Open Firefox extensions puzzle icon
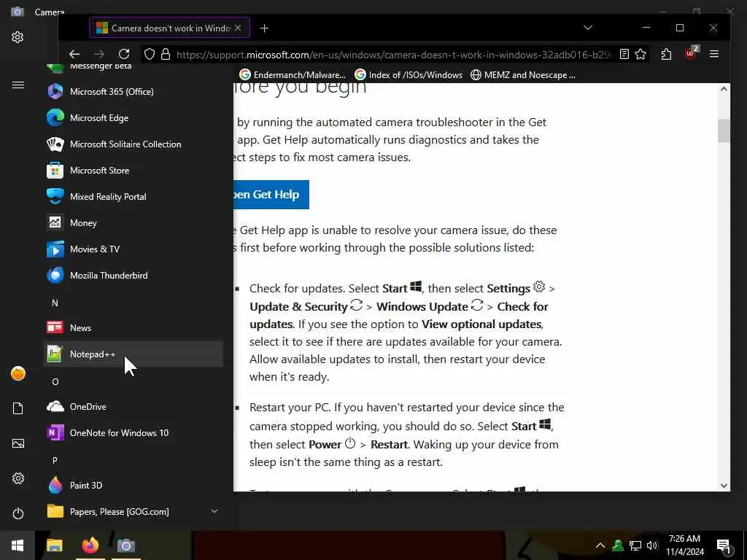This screenshot has width=747, height=560. point(666,54)
